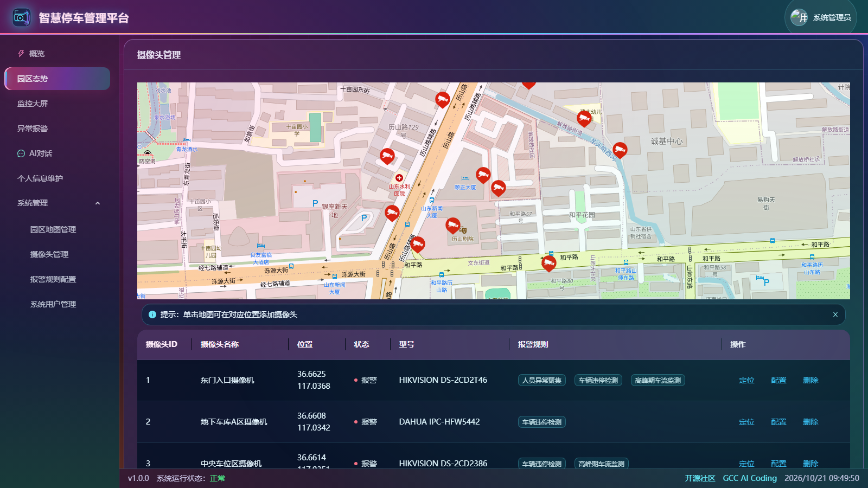Click the 人员异常聚集 rule tag
The width and height of the screenshot is (868, 488).
point(542,380)
